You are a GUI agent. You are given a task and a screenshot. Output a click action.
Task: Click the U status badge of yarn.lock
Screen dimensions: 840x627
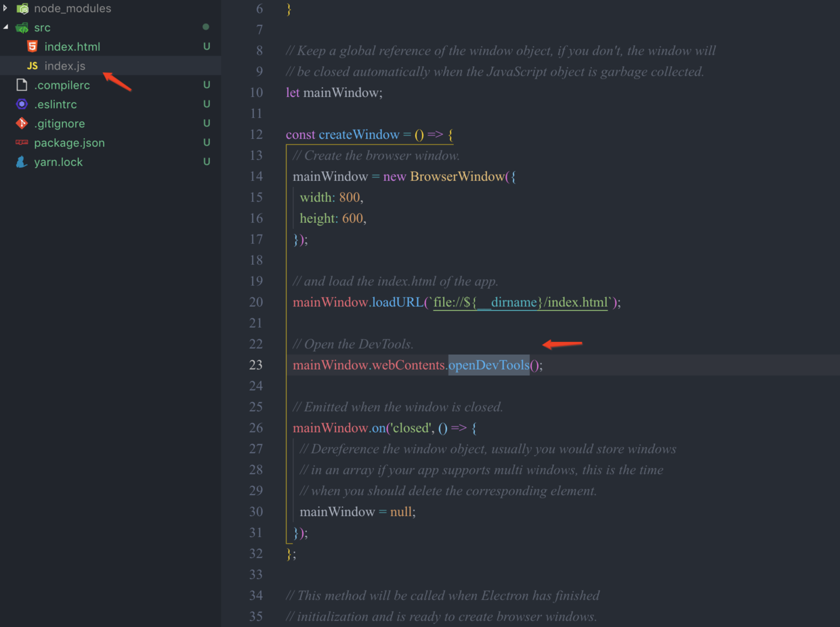[x=207, y=162]
